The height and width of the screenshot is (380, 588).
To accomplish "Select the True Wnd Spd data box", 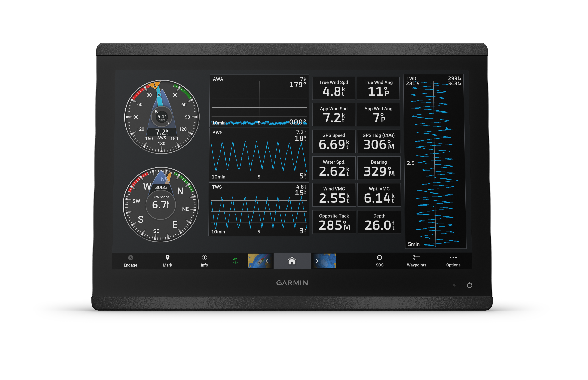I will [x=334, y=88].
